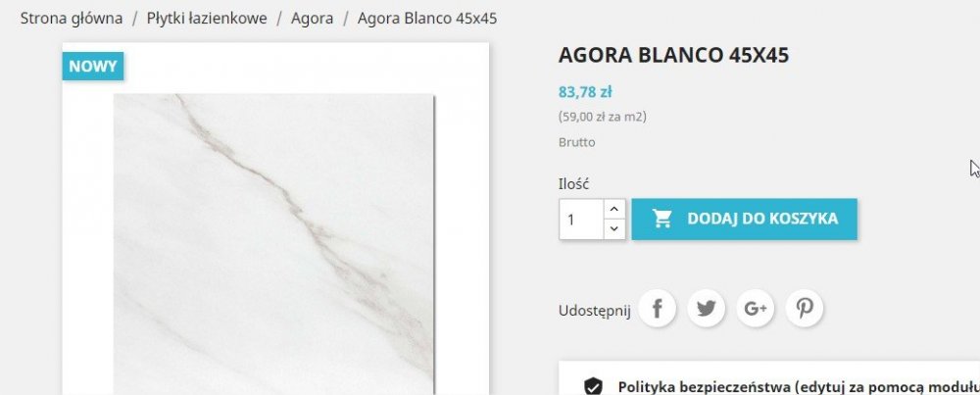Select Agora Blanco 45x45 breadcrumb item
This screenshot has width=980, height=395.
[427, 18]
